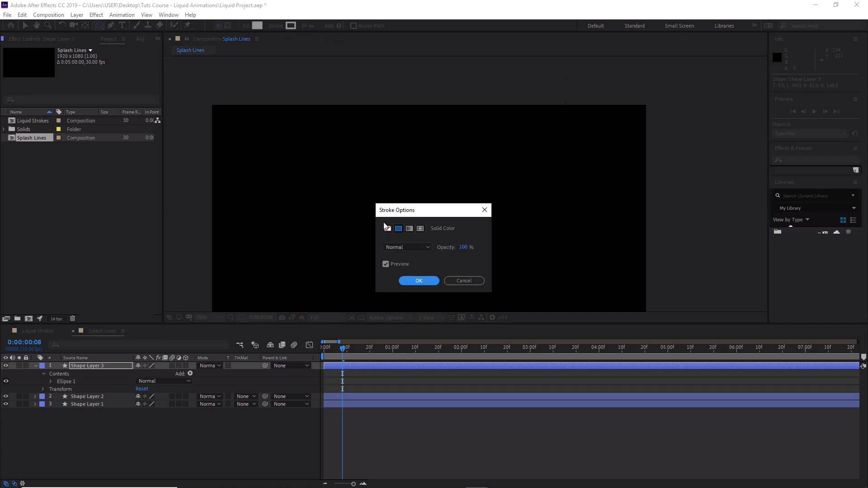Open the Animation menu
This screenshot has height=488, width=868.
pos(122,15)
